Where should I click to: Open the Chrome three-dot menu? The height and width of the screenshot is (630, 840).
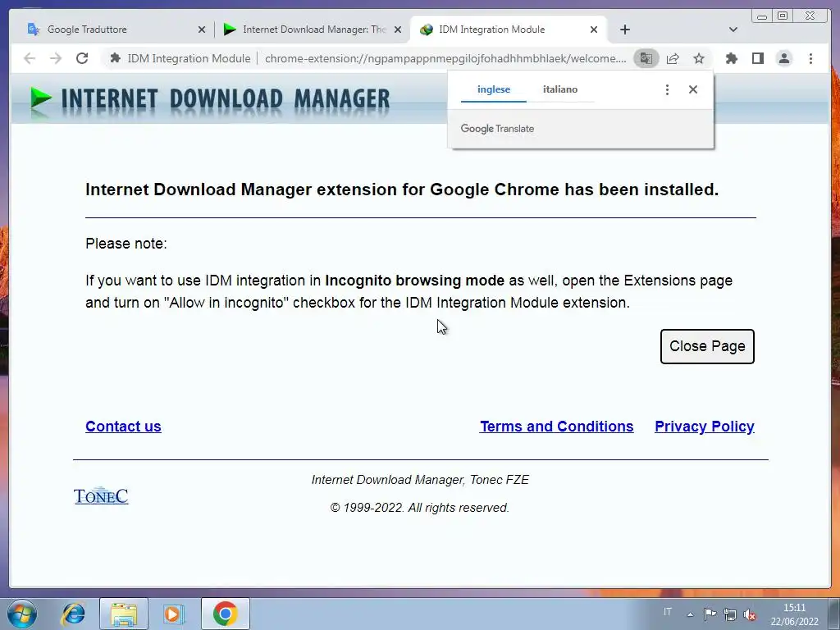coord(810,58)
